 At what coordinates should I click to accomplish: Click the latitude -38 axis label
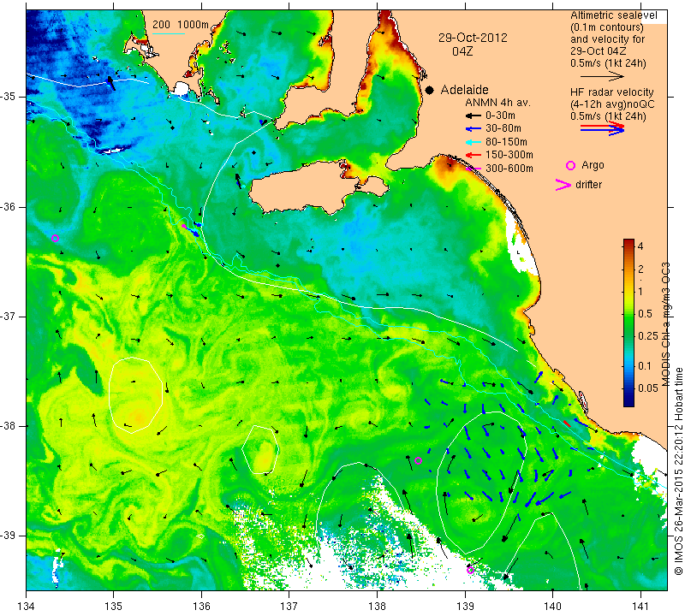[9, 426]
